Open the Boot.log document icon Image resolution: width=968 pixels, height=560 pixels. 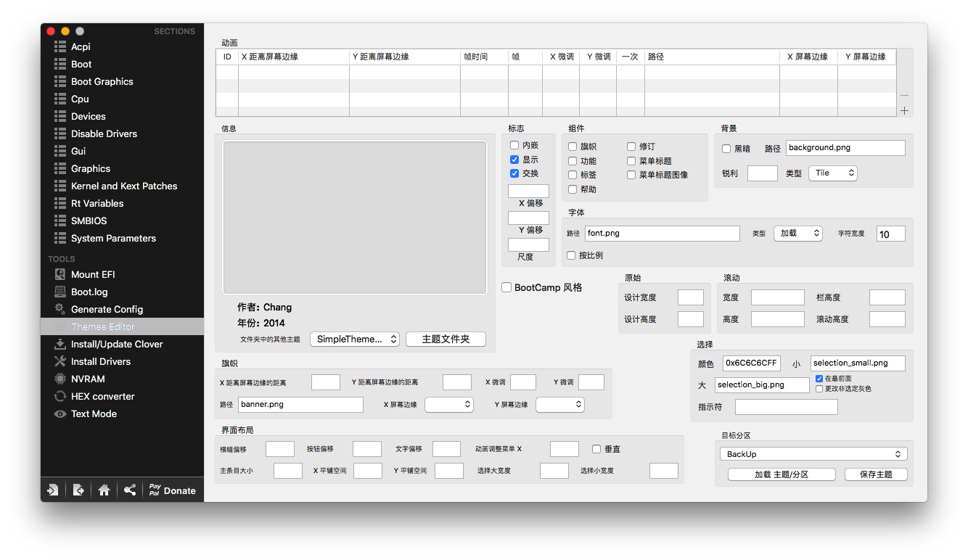[x=60, y=292]
